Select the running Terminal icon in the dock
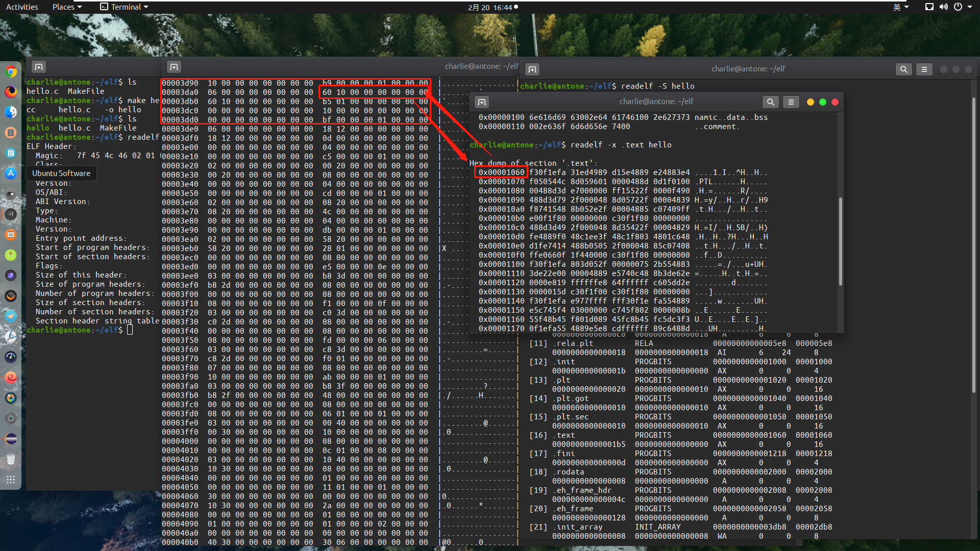The width and height of the screenshot is (980, 551). [11, 214]
